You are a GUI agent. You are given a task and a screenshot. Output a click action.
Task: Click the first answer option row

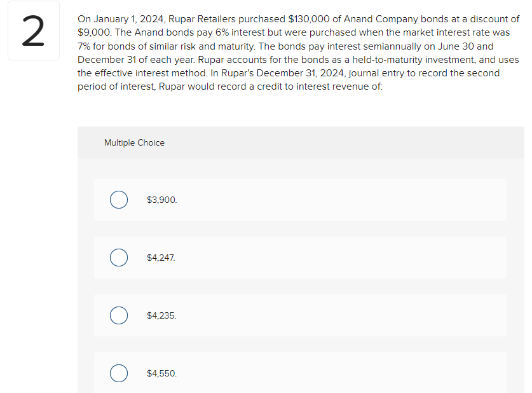click(x=300, y=200)
